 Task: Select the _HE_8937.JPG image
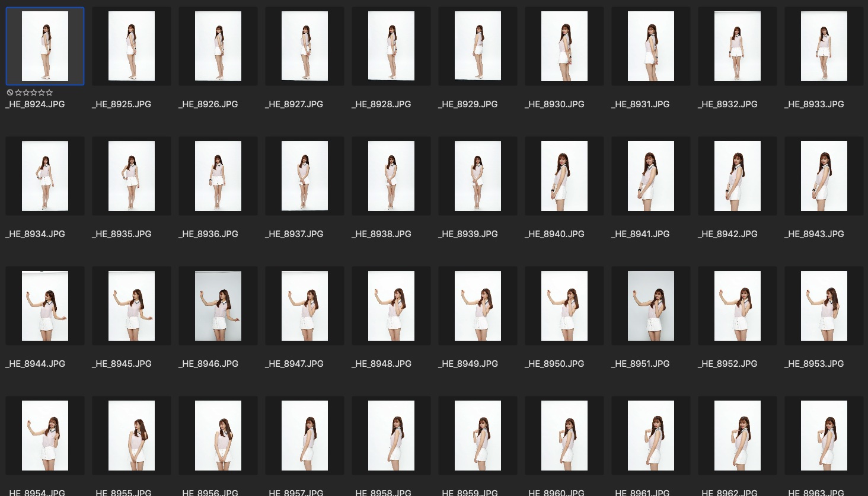click(305, 176)
